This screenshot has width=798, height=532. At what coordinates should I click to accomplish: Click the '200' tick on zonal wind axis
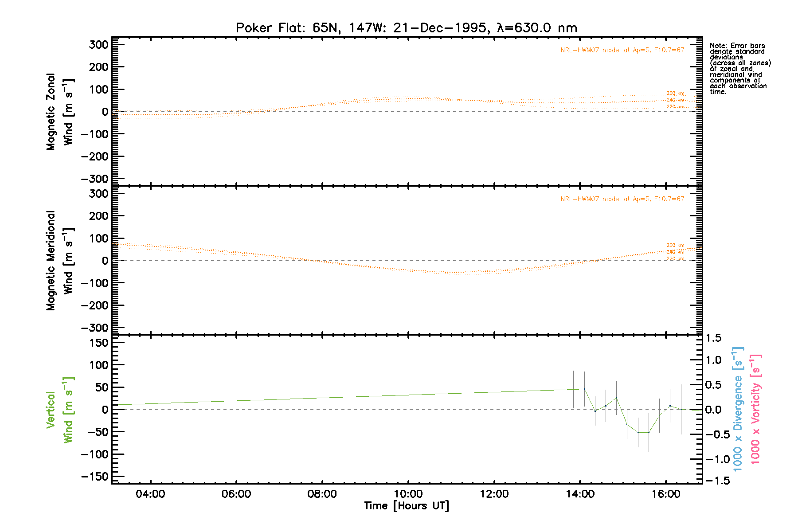click(x=99, y=67)
